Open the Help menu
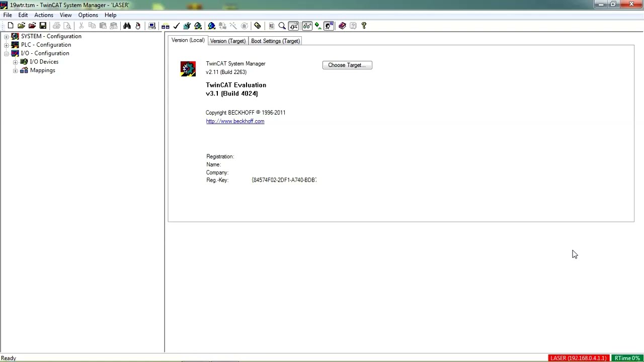The image size is (644, 362). [110, 15]
